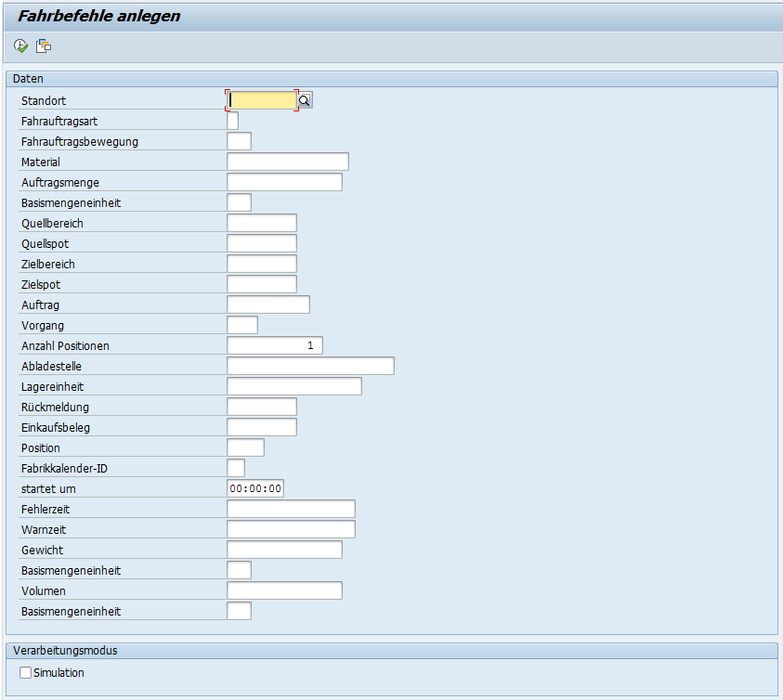Image resolution: width=783 pixels, height=700 pixels.
Task: Select the Lagereinheit input field
Action: [x=294, y=386]
